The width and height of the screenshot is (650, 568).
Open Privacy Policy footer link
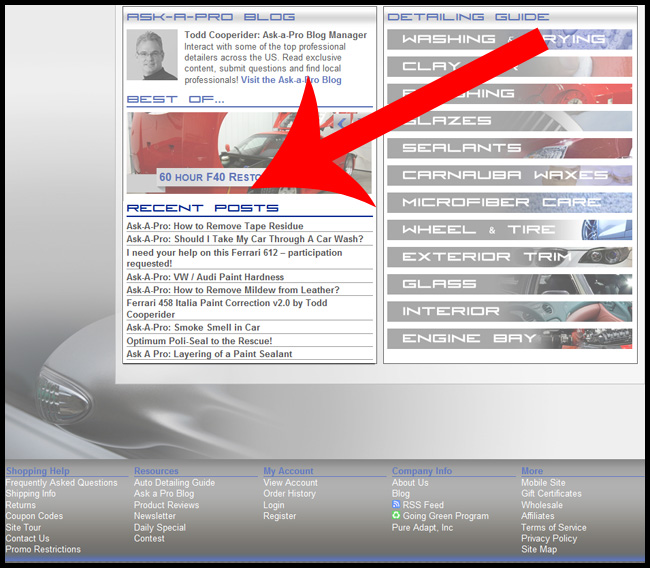point(549,538)
